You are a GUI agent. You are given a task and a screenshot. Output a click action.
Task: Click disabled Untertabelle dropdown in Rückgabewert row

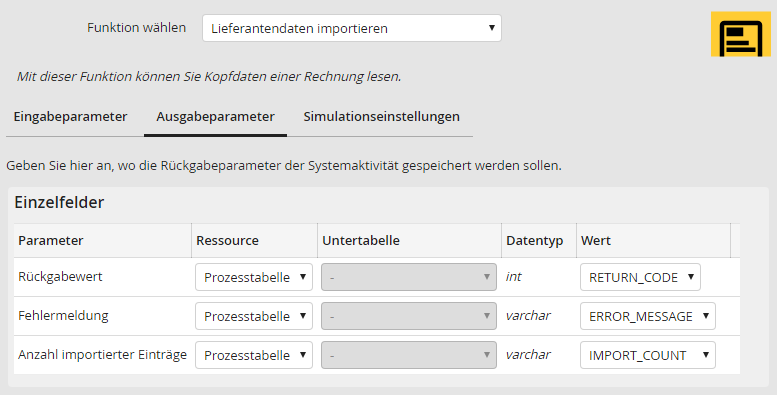(x=409, y=277)
